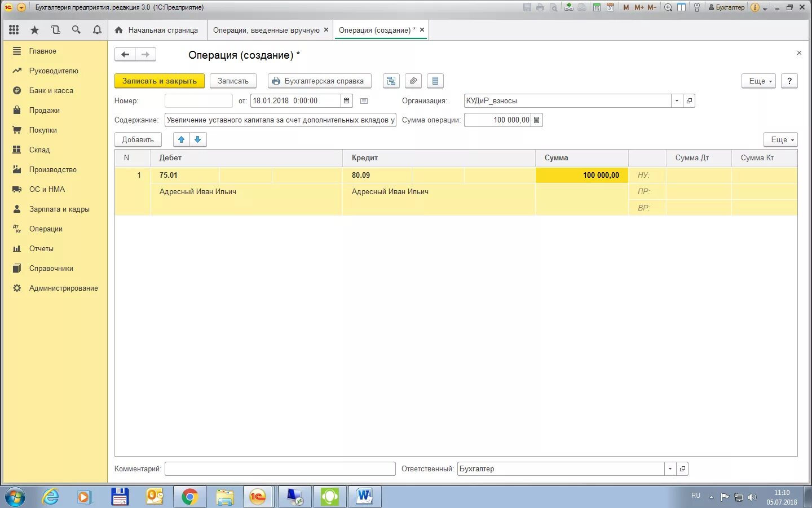
Task: Click the report list icon beside paperclip
Action: [435, 81]
